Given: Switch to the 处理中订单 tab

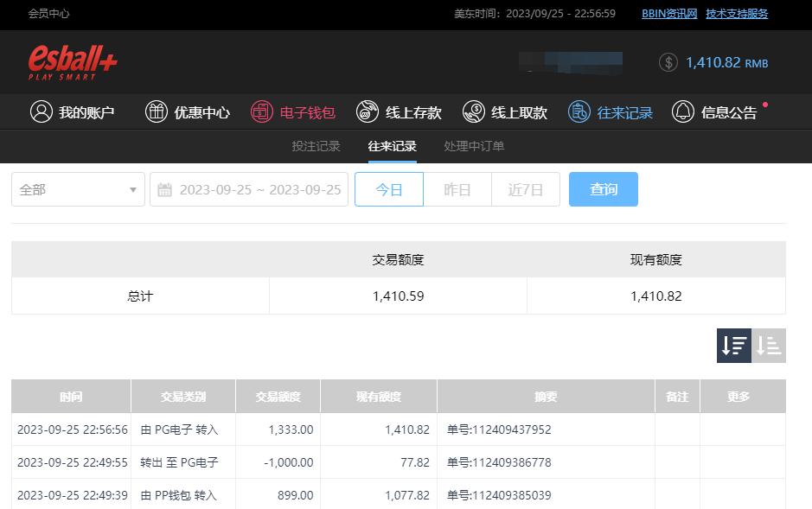Looking at the screenshot, I should coord(474,146).
